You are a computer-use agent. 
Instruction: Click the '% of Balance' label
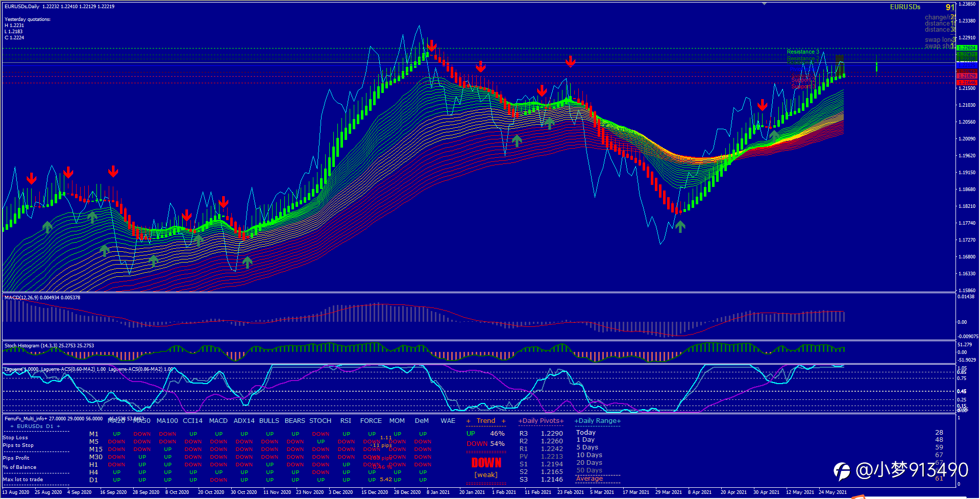(19, 467)
